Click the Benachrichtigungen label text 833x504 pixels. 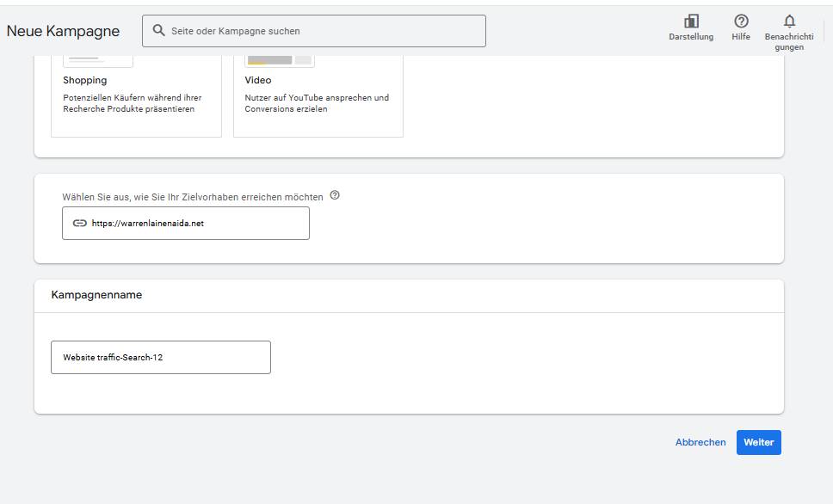point(789,41)
